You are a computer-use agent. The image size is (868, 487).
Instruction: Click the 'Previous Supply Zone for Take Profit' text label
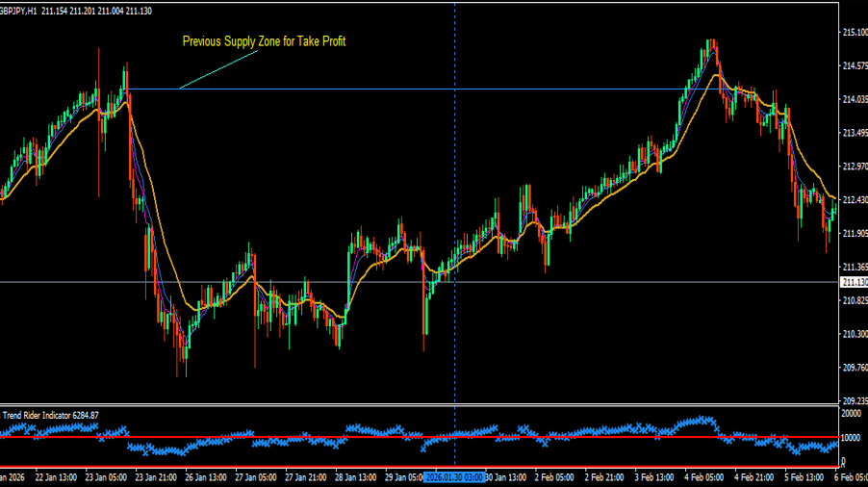(264, 41)
